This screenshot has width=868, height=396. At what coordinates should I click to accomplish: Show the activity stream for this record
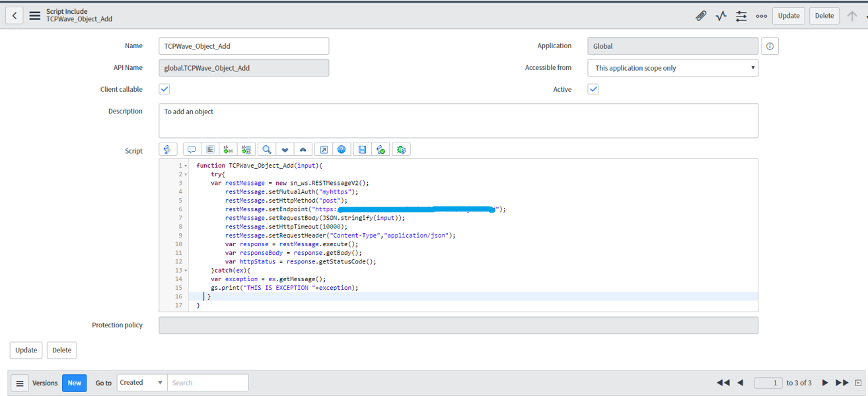(x=720, y=15)
